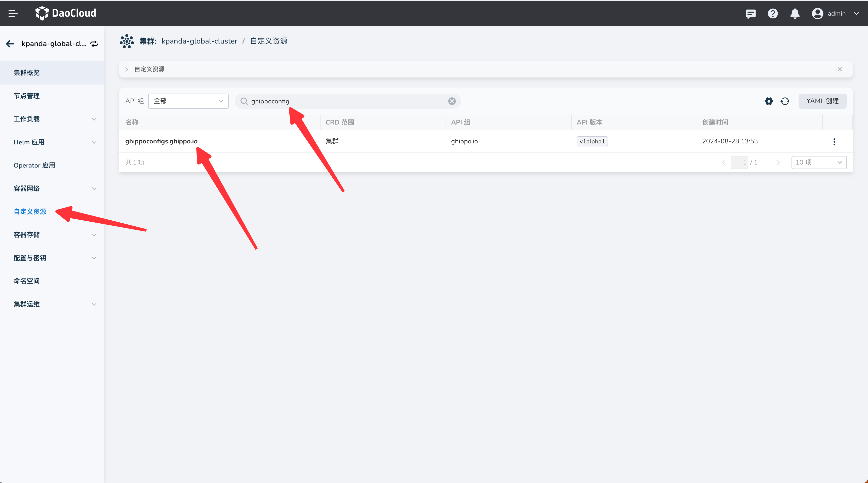The image size is (868, 483).
Task: Open ghippoconfigs.ghippo.io resource link
Action: (x=161, y=141)
